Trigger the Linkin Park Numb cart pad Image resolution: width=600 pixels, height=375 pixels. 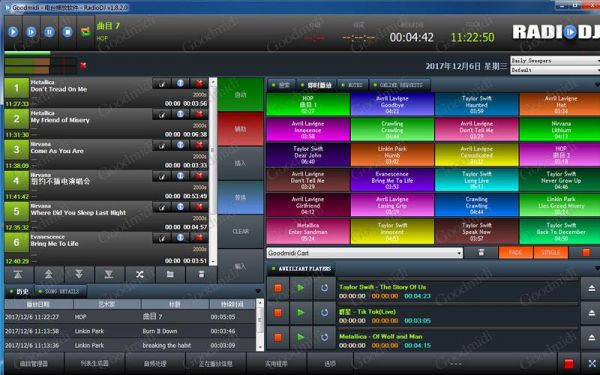(x=392, y=155)
